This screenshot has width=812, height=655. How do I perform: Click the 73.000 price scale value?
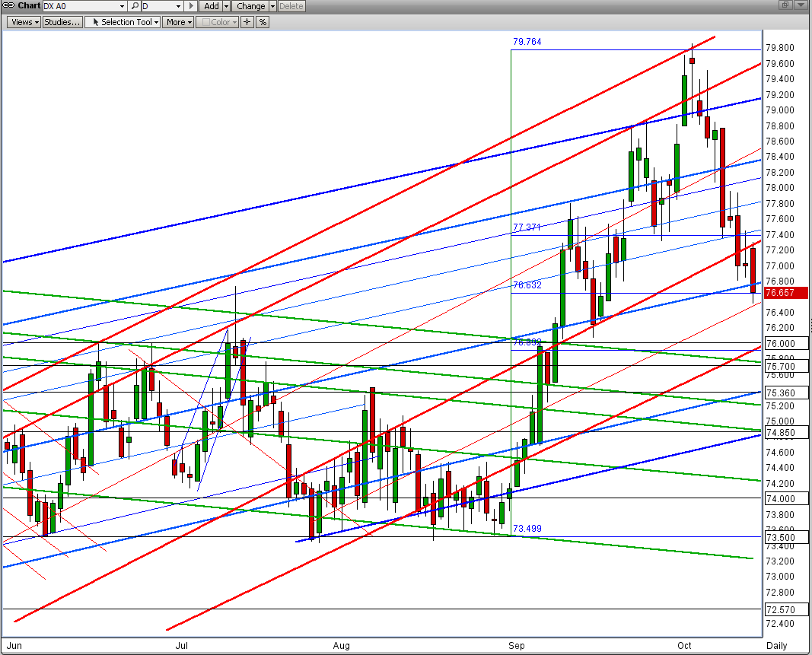[780, 577]
